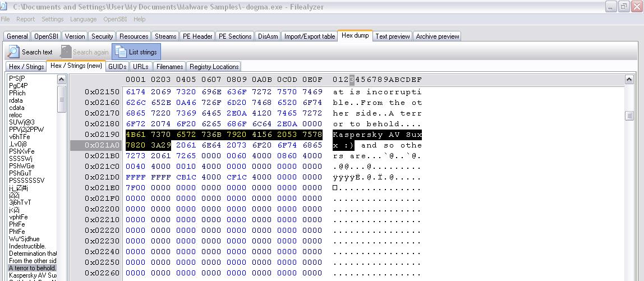Click the greyed Search again icon

point(66,52)
